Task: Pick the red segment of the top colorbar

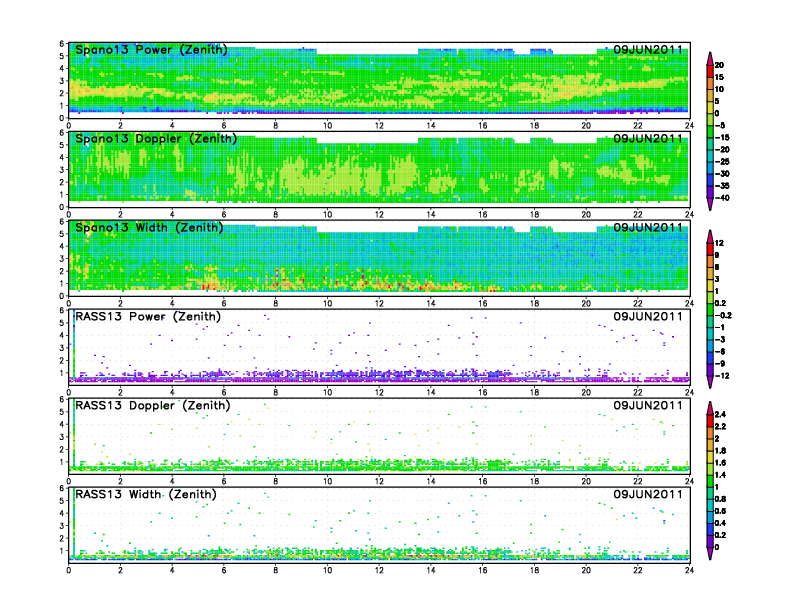Action: pyautogui.click(x=710, y=71)
